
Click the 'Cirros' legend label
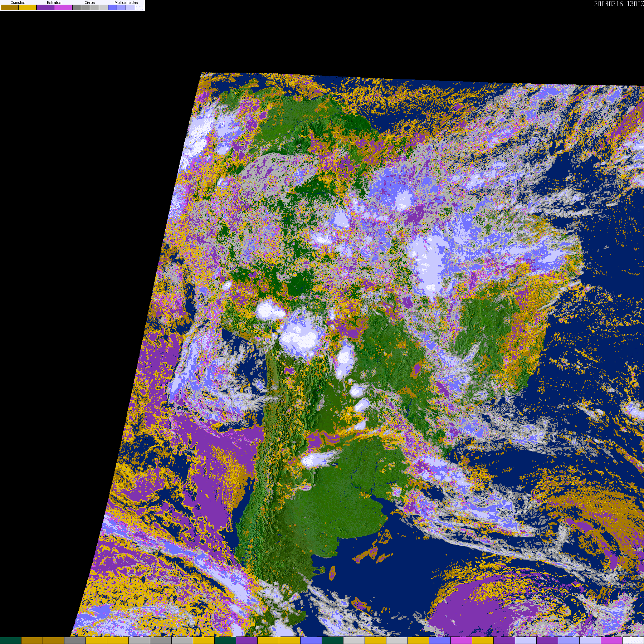coord(90,3)
